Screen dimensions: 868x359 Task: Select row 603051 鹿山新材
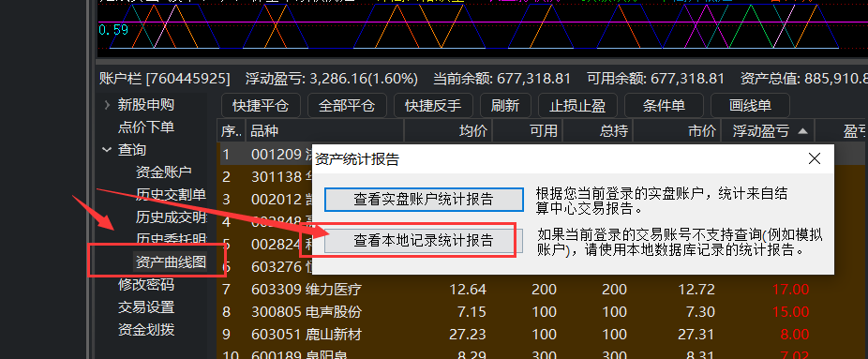tap(543, 335)
